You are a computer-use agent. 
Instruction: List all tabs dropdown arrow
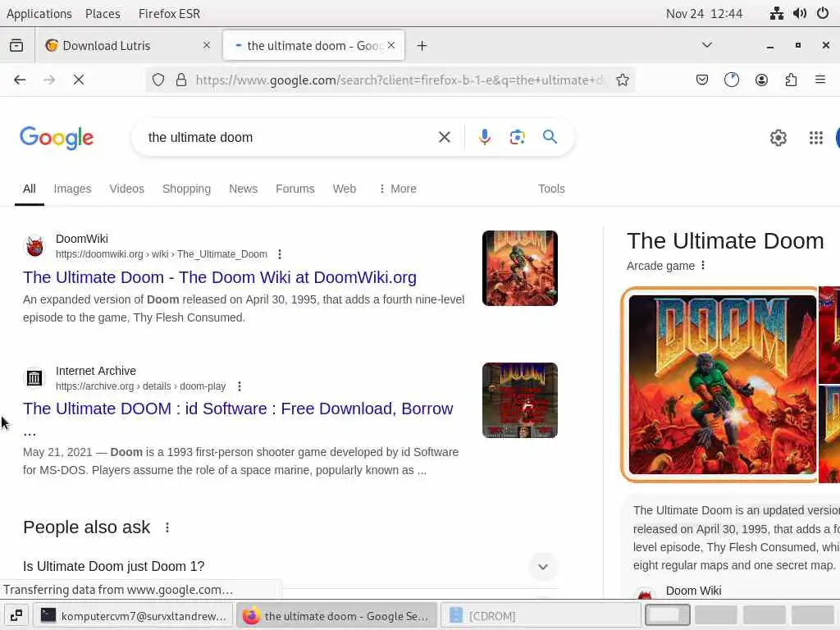coord(707,45)
